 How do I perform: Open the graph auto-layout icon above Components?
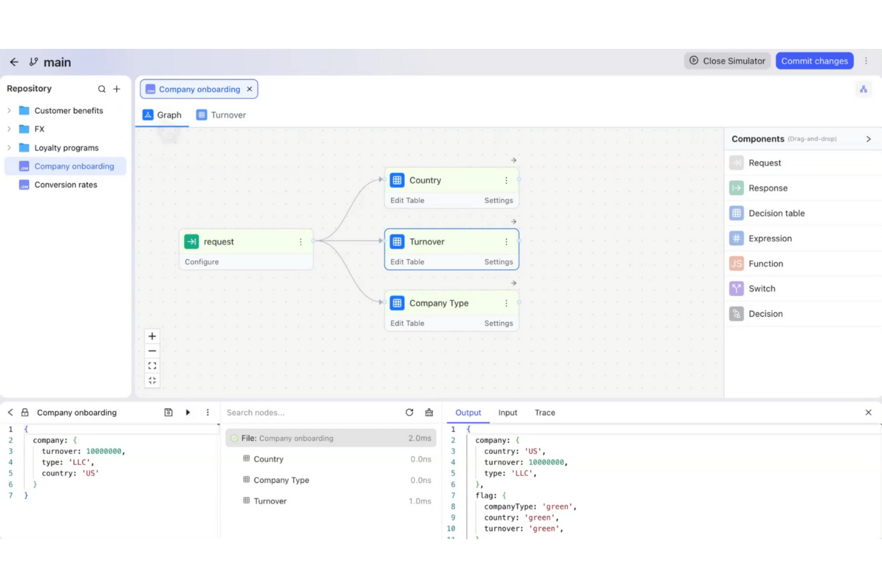[864, 89]
